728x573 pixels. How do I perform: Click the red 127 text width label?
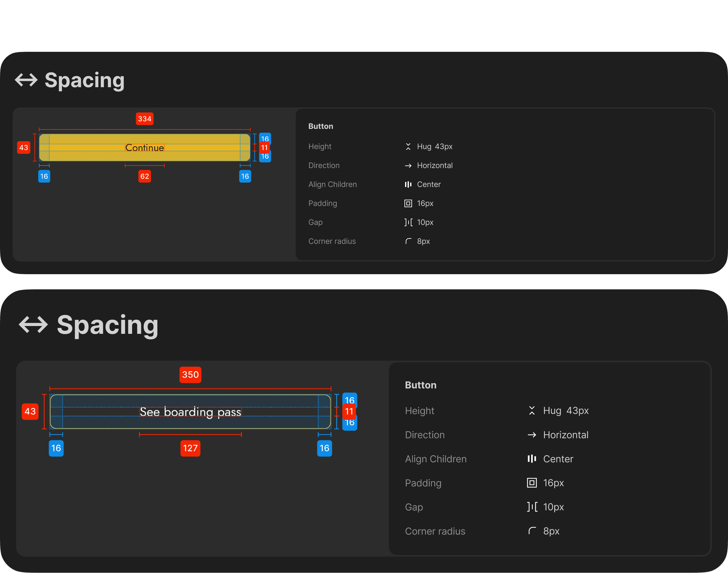(190, 448)
